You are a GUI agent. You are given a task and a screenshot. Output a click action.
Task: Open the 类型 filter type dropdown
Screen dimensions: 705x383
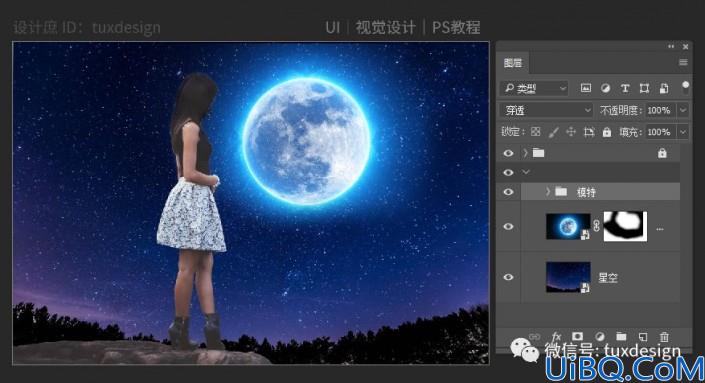pyautogui.click(x=534, y=88)
